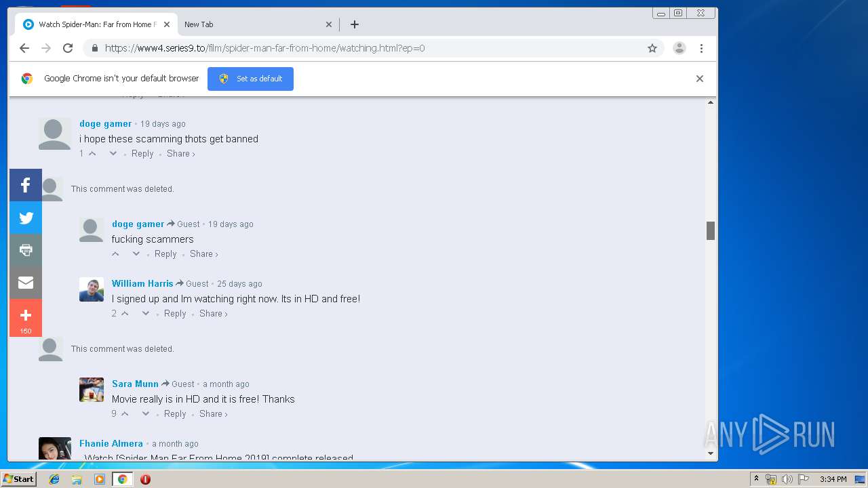
Task: Reply to William Harris's comment
Action: 175,314
